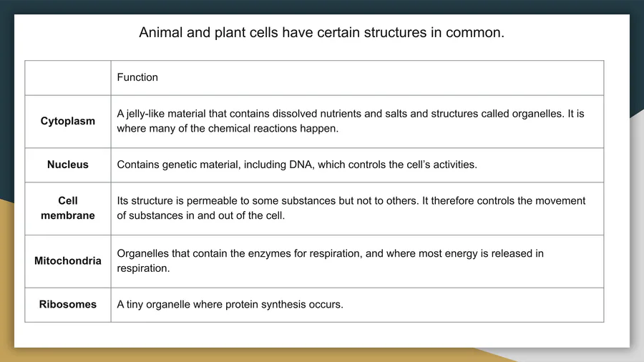
Task: Select the protein synthesis description text
Action: 230,304
